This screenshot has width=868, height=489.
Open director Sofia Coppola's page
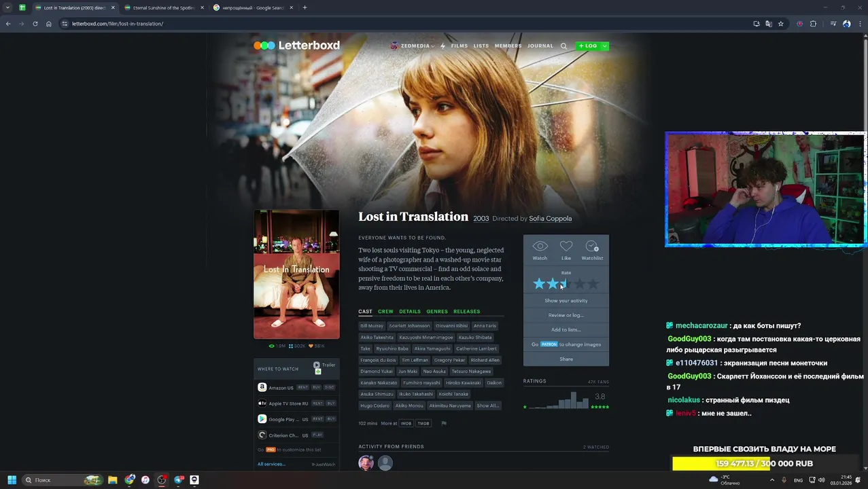[x=551, y=219]
